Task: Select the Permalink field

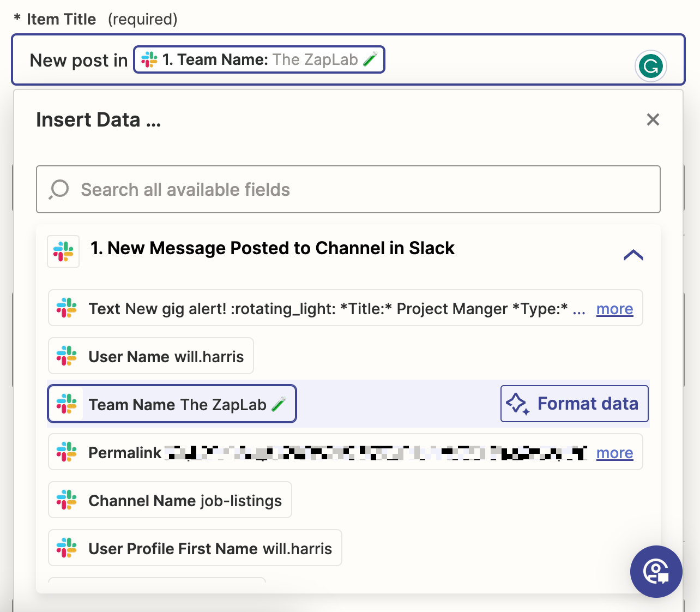Action: tap(346, 452)
